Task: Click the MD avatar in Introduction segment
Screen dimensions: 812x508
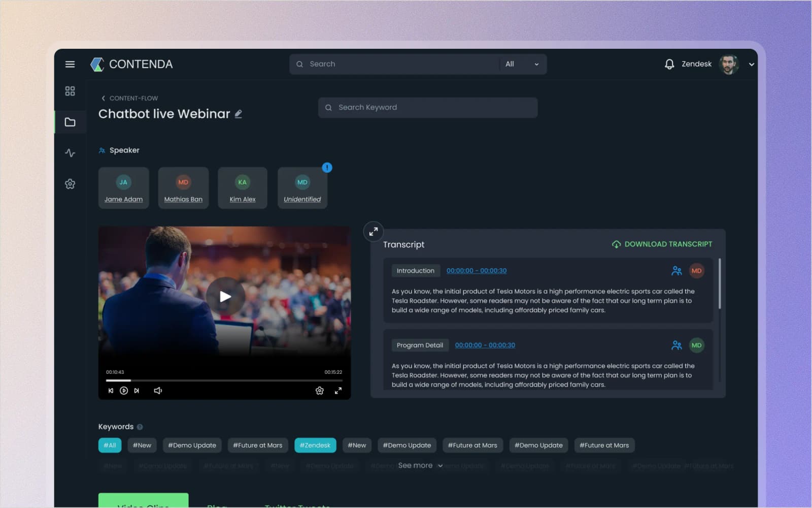Action: 696,271
